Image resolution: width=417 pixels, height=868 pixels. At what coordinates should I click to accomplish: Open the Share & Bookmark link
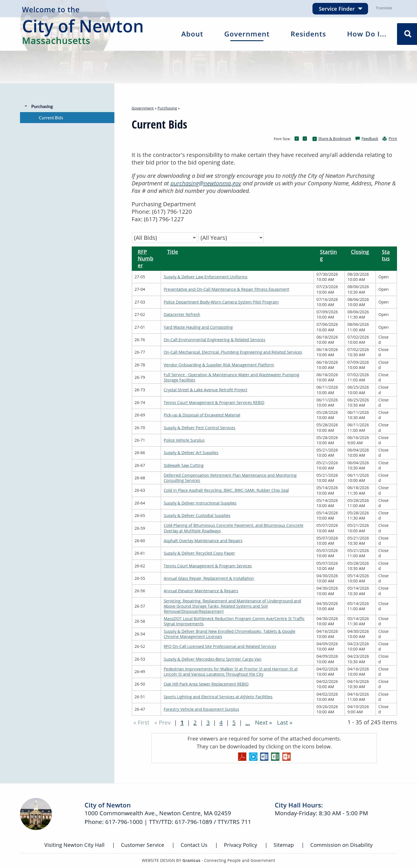click(334, 138)
